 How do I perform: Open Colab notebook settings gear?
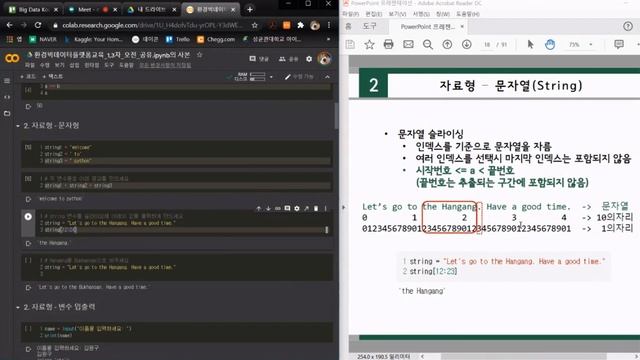click(309, 59)
